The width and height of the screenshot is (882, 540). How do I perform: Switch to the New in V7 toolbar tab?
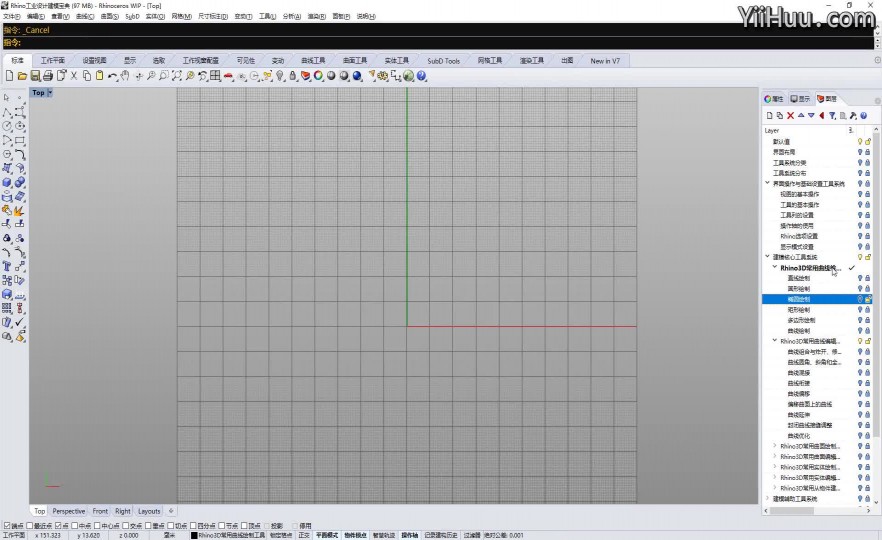[605, 61]
